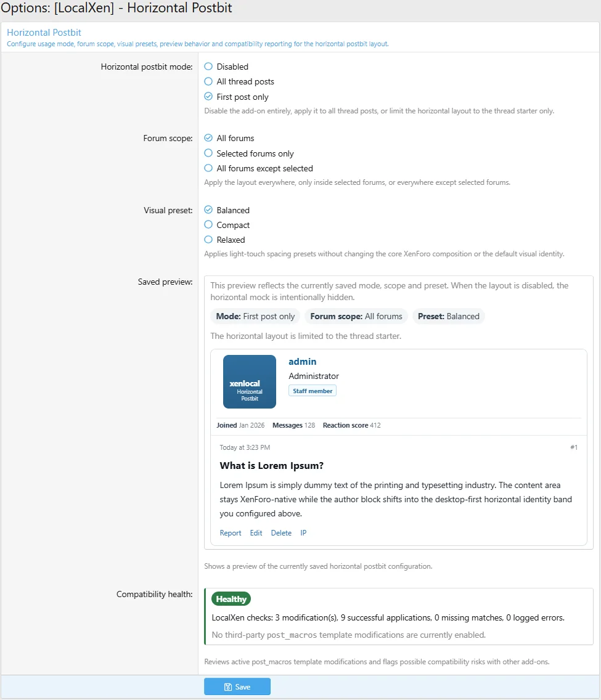Click the Healthy status badge

(231, 599)
